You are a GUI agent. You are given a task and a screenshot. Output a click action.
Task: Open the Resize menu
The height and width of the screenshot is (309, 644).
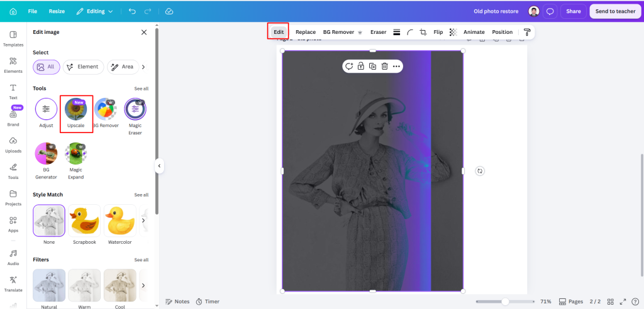(57, 11)
